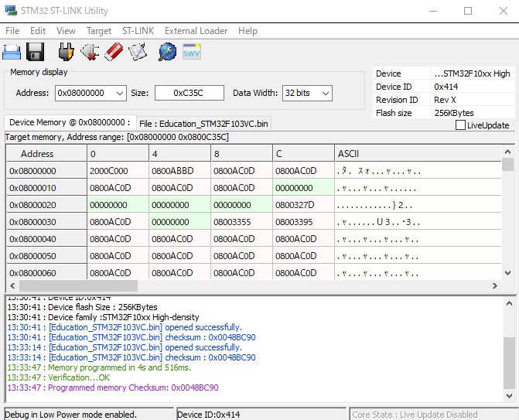The image size is (519, 420).
Task: Expand the Data Width combo box
Action: (x=307, y=94)
